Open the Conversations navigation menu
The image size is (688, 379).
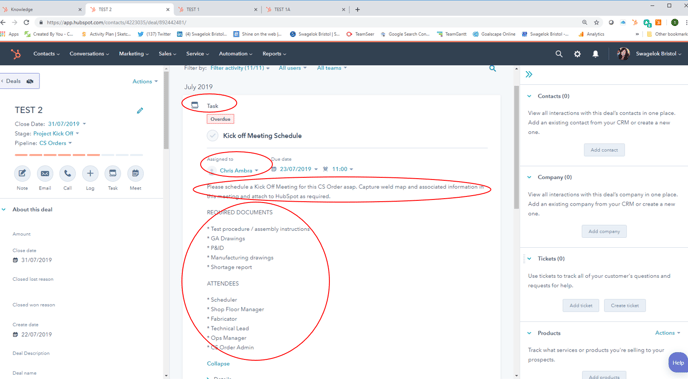tap(89, 54)
